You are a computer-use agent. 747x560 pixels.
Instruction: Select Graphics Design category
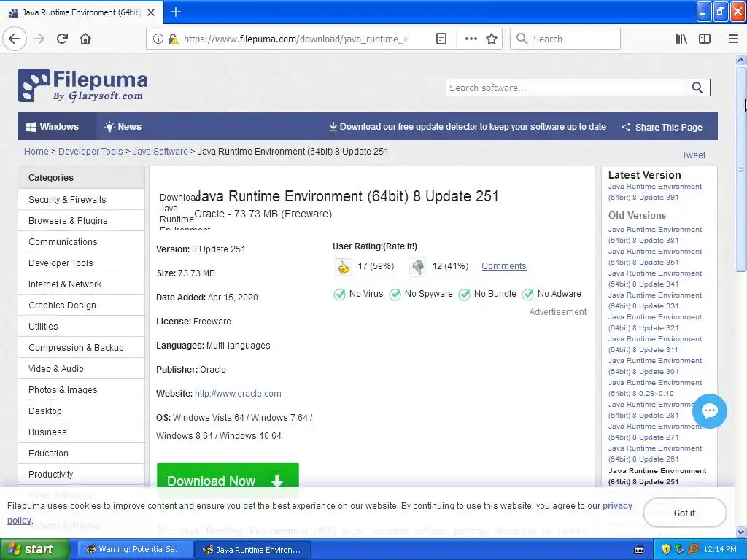pyautogui.click(x=81, y=306)
